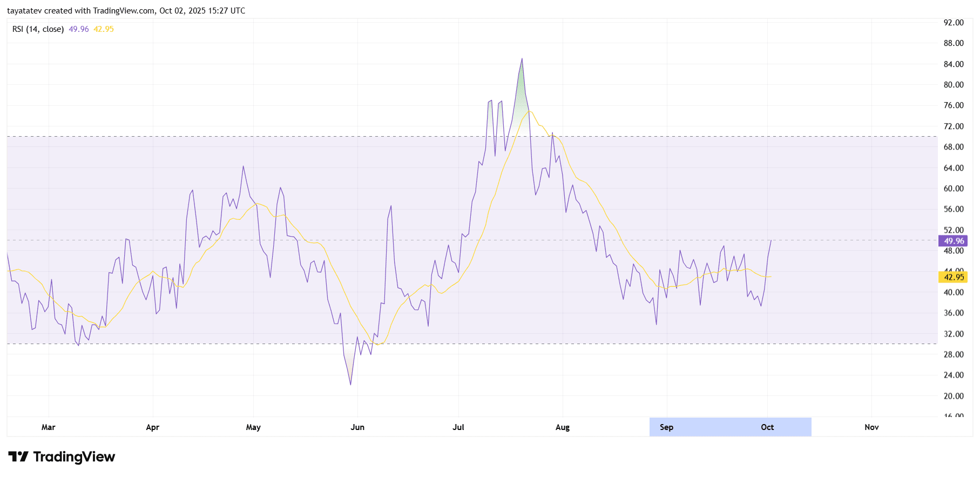Viewport: 980px width, 477px height.
Task: Click the Jul label on time axis
Action: coord(458,427)
